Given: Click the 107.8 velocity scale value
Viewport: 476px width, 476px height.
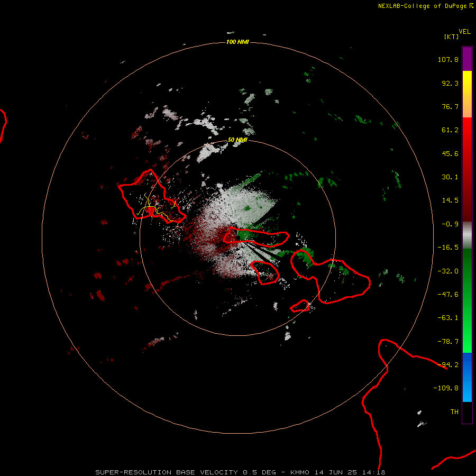Looking at the screenshot, I should [448, 59].
